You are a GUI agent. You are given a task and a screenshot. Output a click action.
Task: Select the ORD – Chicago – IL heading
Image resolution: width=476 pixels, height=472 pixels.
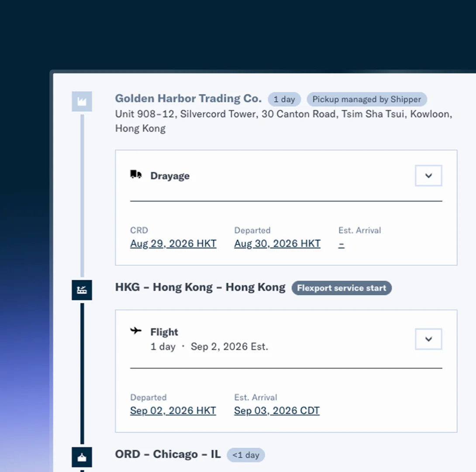(x=168, y=454)
